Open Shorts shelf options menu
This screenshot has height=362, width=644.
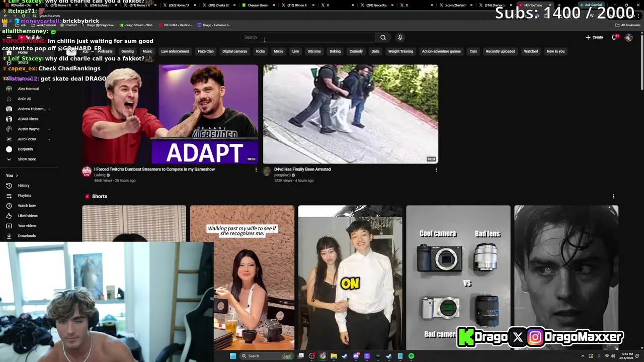(x=613, y=197)
